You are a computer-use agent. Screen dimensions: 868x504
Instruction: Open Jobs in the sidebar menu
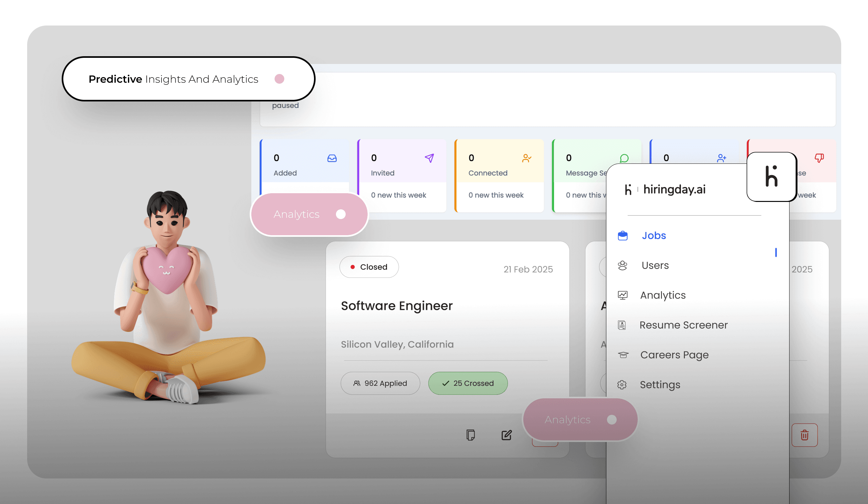point(654,236)
